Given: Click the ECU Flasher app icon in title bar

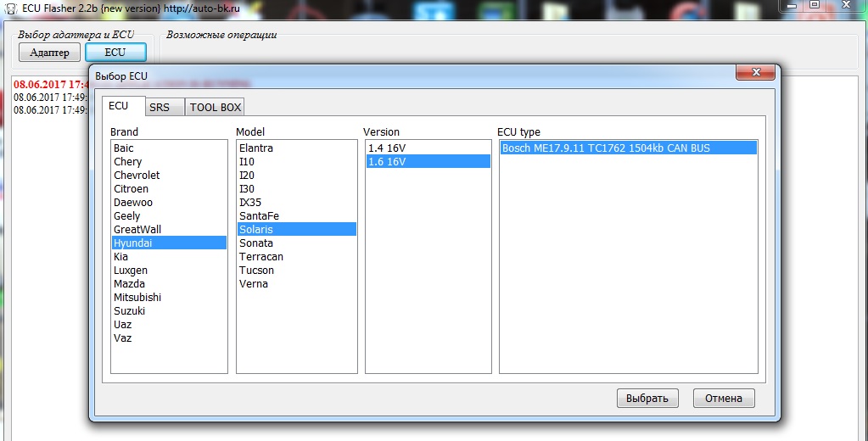Looking at the screenshot, I should (x=10, y=8).
